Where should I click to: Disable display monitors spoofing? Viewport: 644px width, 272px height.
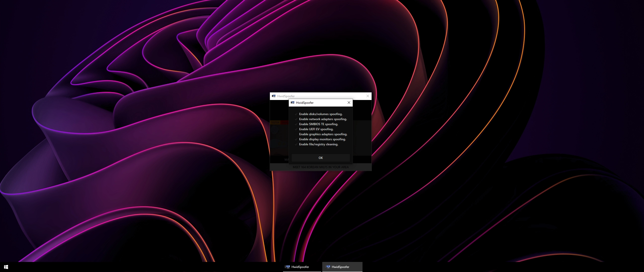pos(296,139)
